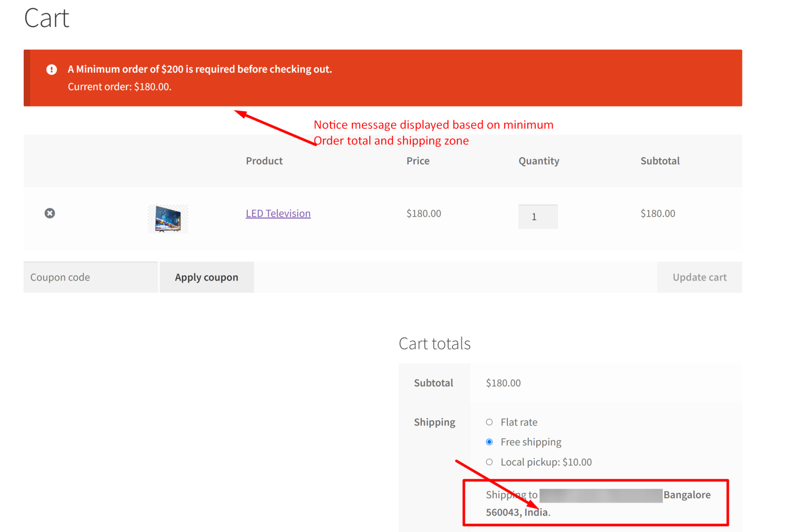Click inside the Coupon code field

90,277
